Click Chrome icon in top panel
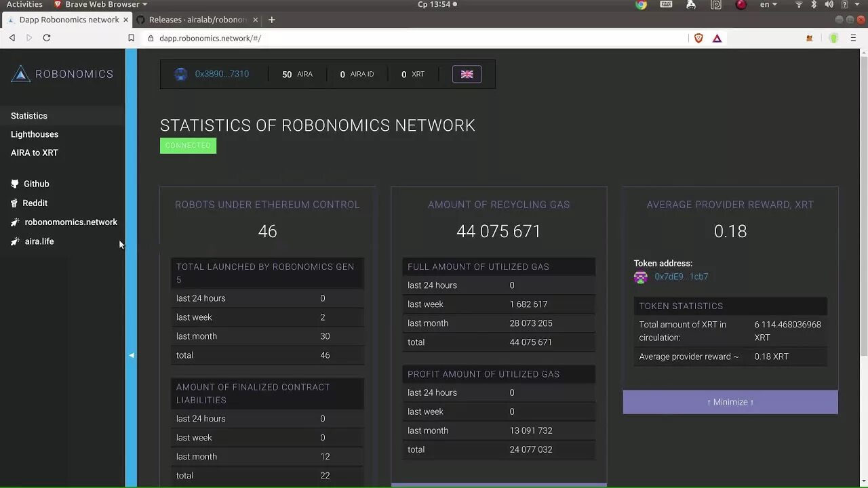Image resolution: width=868 pixels, height=488 pixels. 641,5
